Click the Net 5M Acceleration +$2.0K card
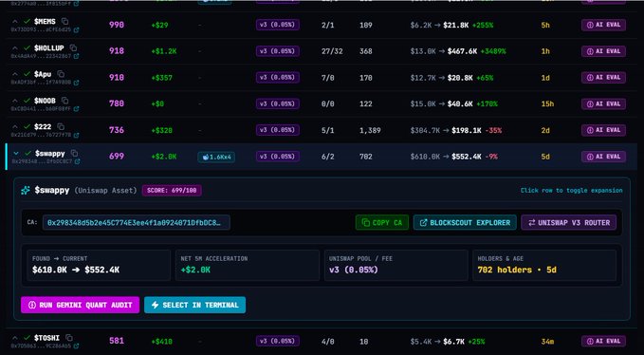Screen dimensions: 644x355 click(248, 266)
